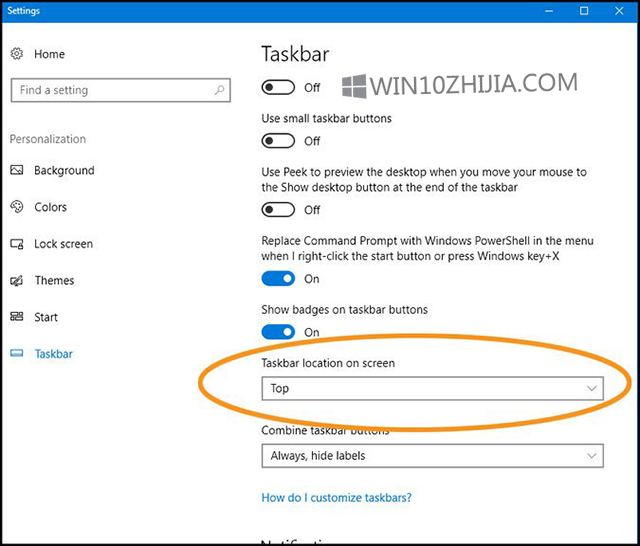Click the Home gear icon
The height and width of the screenshot is (546, 640).
point(17,54)
